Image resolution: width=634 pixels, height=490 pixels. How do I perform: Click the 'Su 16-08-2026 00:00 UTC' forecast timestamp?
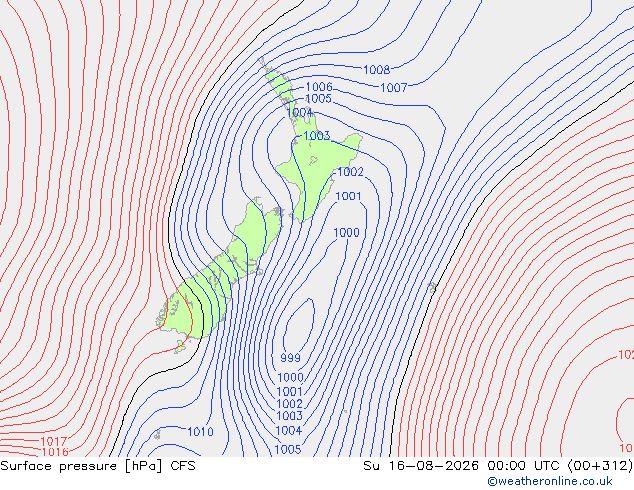(463, 466)
